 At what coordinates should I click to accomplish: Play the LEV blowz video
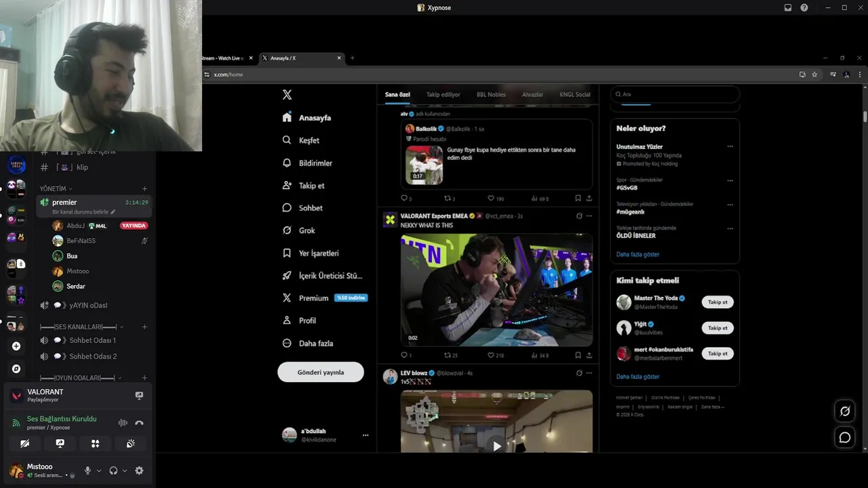pos(497,446)
